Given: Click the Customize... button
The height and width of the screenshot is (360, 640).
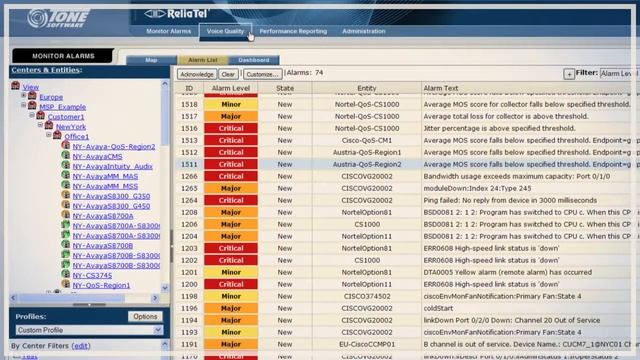Looking at the screenshot, I should click(262, 74).
